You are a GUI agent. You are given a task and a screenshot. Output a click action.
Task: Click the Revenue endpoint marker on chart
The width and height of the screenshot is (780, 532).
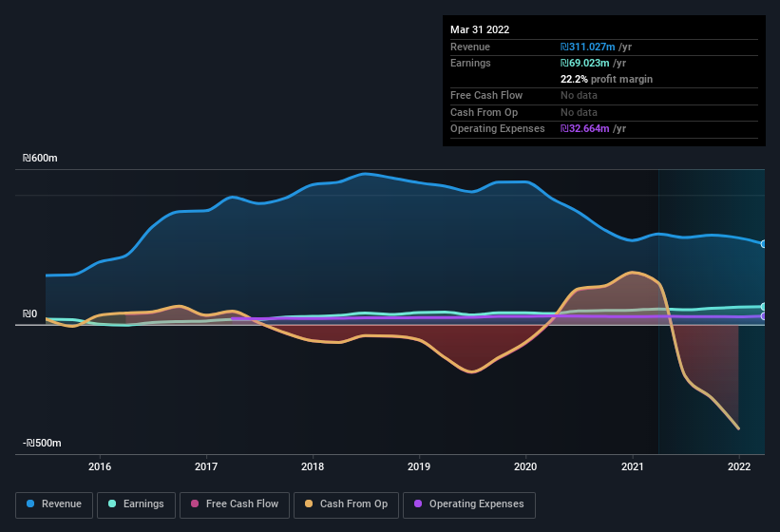click(x=764, y=243)
